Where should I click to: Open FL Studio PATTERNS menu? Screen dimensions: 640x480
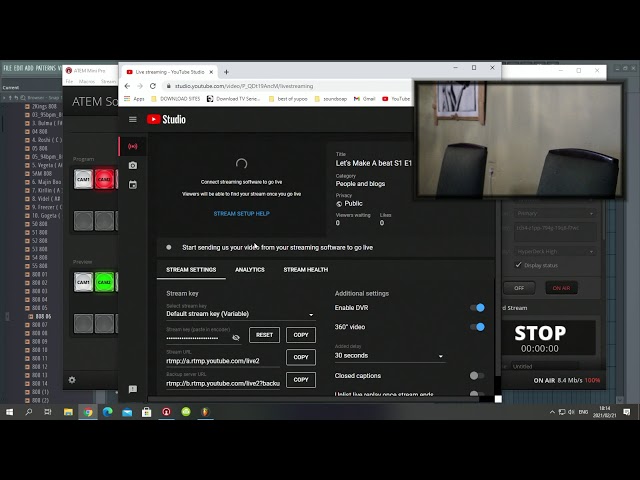pyautogui.click(x=45, y=68)
